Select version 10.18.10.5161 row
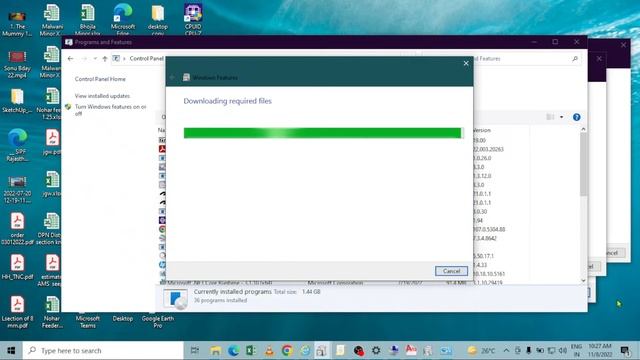This screenshot has height=360, width=640. (x=489, y=274)
